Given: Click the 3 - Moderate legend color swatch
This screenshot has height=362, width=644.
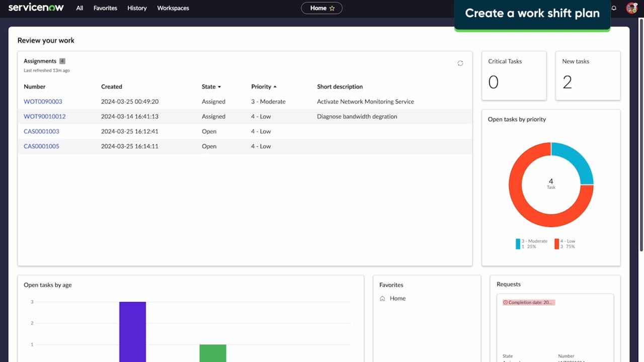Looking at the screenshot, I should click(x=518, y=243).
